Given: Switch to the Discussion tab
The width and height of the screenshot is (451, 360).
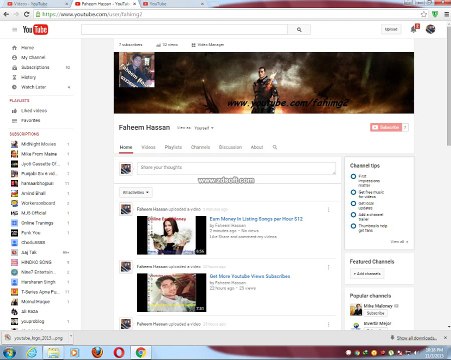Looking at the screenshot, I should point(230,147).
